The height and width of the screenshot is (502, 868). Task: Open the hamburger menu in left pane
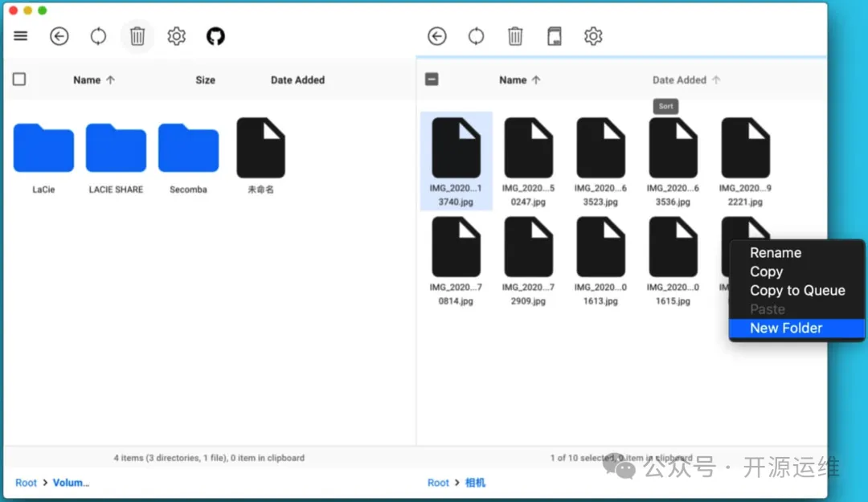(21, 36)
